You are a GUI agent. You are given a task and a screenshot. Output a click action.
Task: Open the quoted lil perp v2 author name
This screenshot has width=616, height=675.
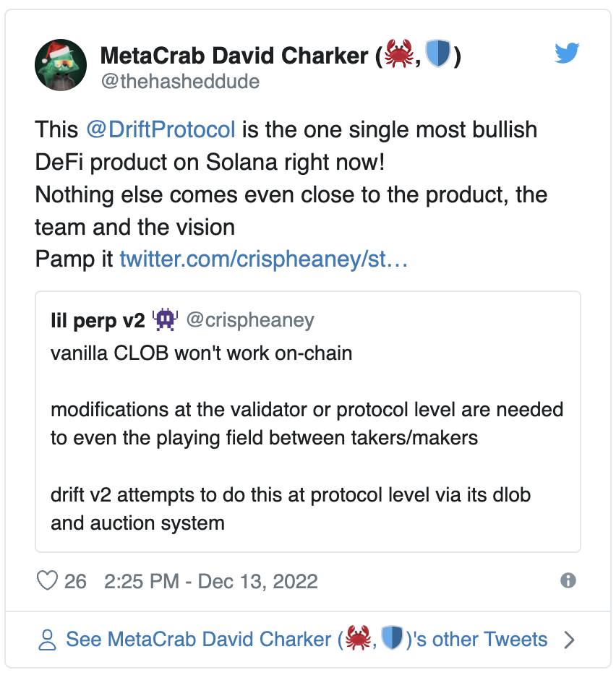click(98, 320)
